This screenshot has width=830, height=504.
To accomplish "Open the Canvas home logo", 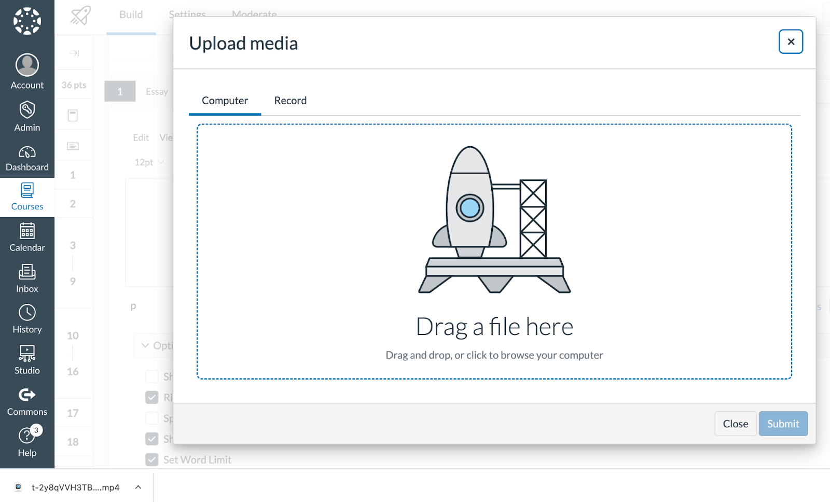I will point(27,21).
